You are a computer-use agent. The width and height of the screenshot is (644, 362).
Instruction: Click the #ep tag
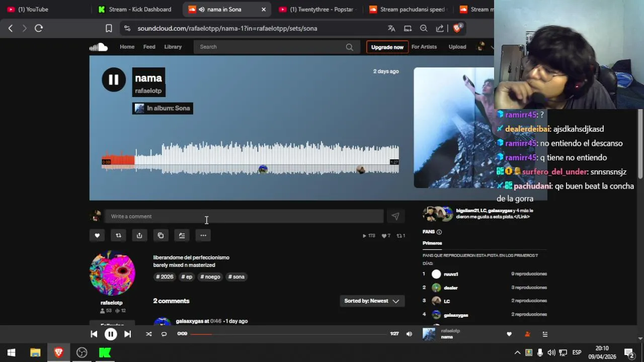(x=187, y=277)
